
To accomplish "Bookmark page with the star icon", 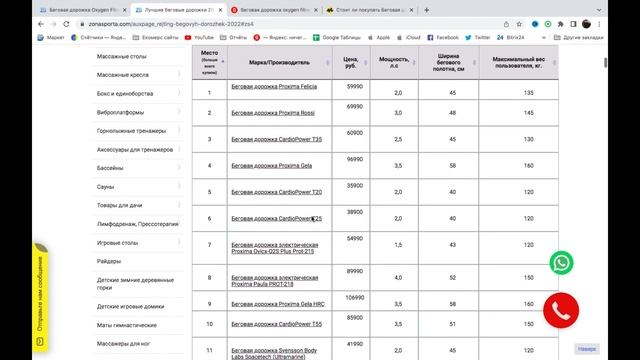I will [x=519, y=24].
